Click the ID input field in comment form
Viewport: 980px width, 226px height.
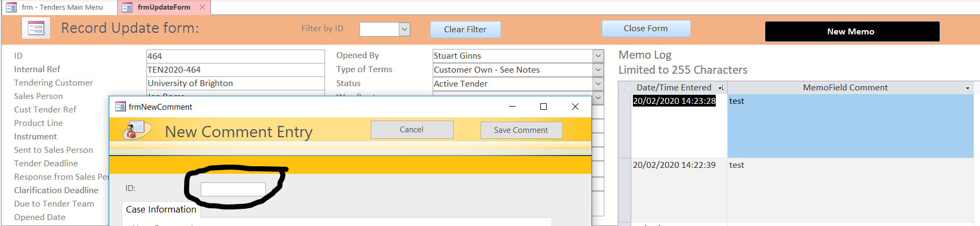233,189
